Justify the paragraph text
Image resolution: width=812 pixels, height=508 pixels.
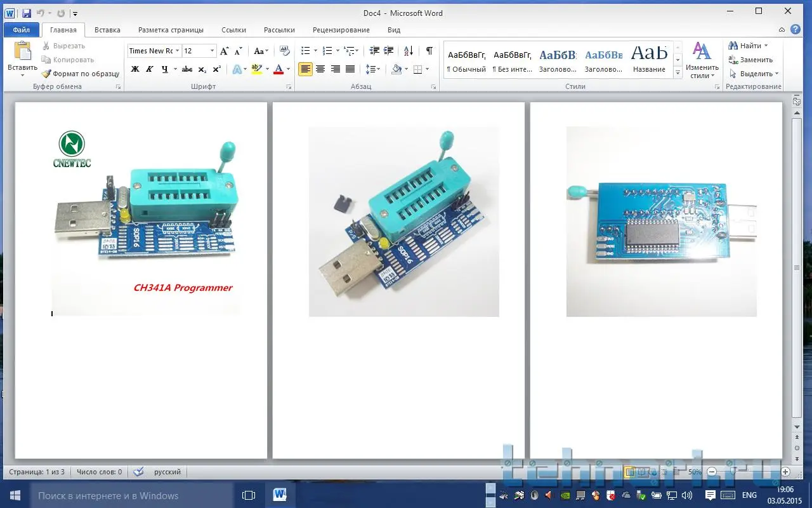click(350, 69)
